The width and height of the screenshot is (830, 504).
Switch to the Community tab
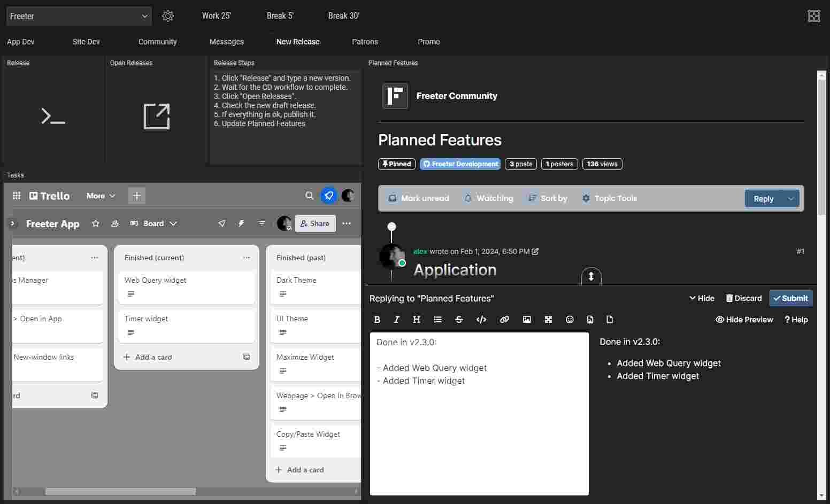coord(157,42)
